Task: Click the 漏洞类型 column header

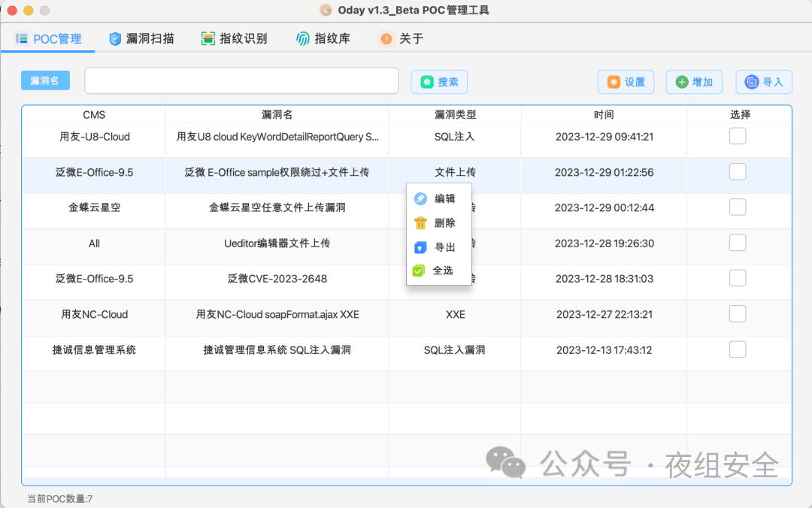Action: (455, 114)
